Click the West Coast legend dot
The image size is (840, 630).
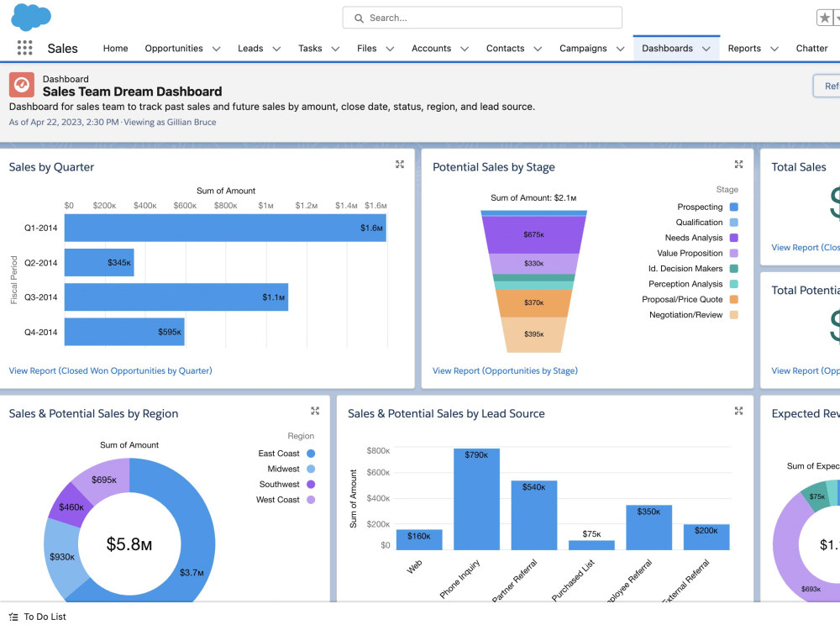(x=311, y=500)
